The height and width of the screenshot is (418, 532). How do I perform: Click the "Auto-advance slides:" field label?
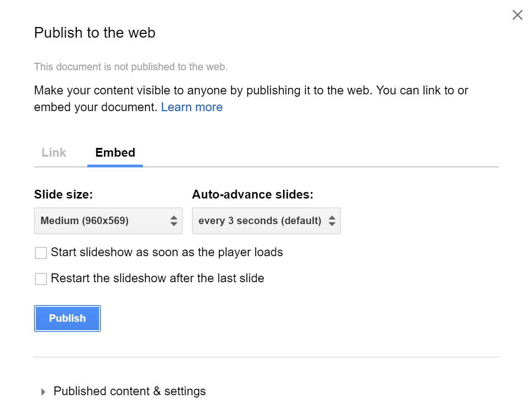[x=253, y=194]
